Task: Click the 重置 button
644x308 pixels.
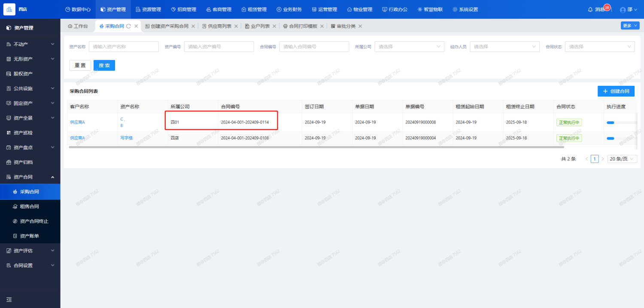Action: (80, 66)
